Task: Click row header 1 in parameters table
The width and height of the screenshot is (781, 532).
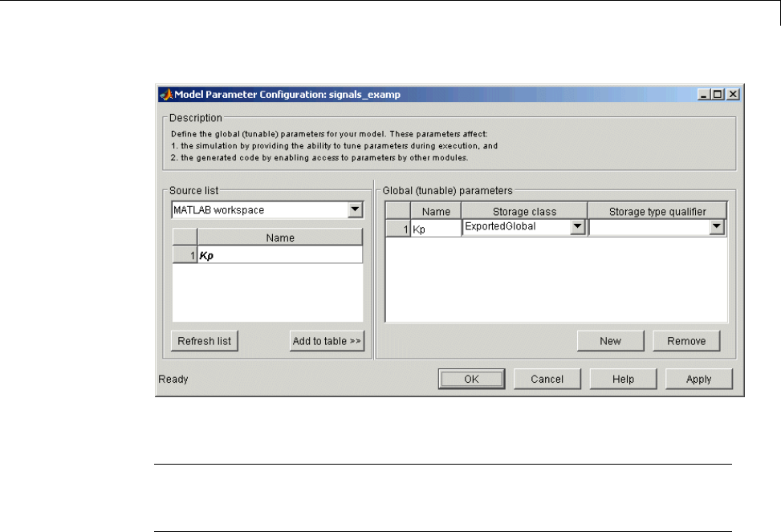Action: click(398, 229)
